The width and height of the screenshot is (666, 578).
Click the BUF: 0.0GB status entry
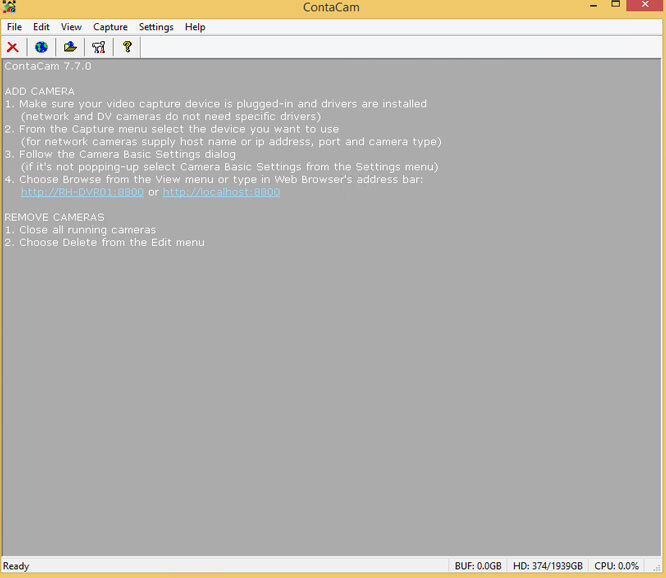[x=478, y=566]
